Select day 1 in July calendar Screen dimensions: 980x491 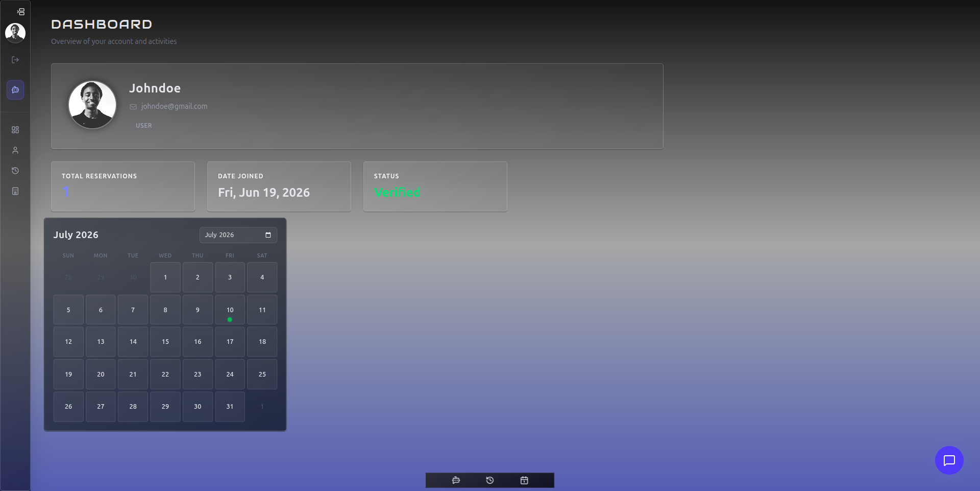click(165, 277)
